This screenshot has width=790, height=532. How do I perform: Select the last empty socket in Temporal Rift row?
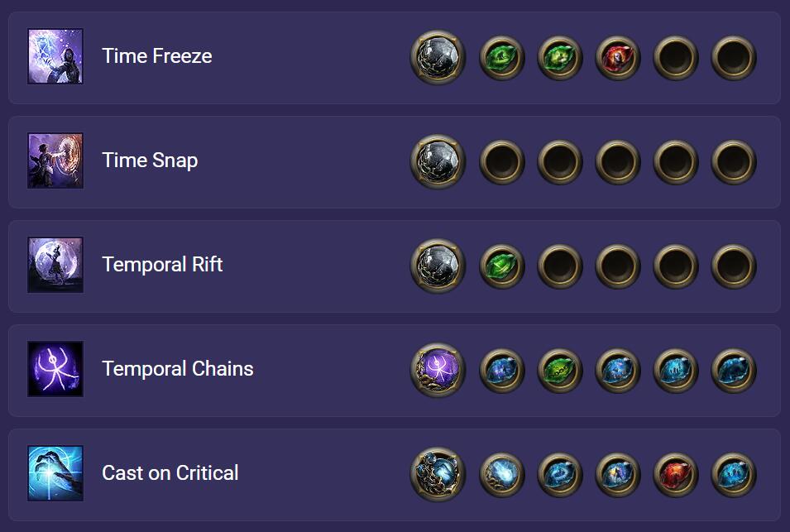(x=734, y=266)
